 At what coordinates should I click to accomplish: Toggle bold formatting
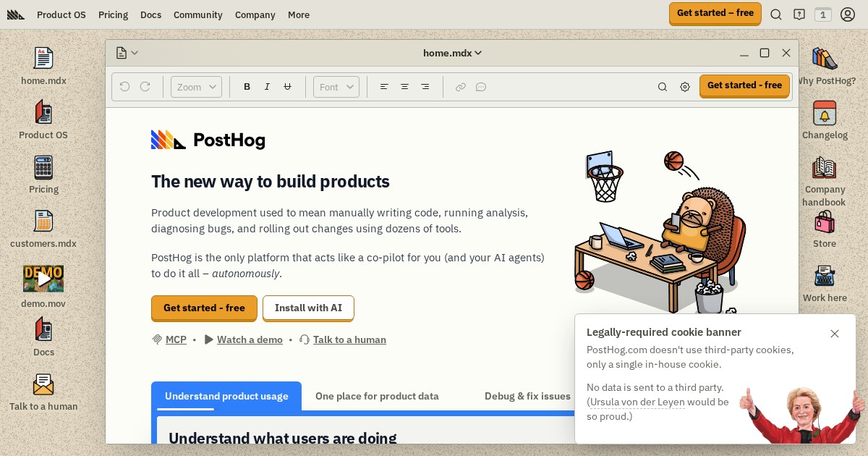tap(247, 87)
